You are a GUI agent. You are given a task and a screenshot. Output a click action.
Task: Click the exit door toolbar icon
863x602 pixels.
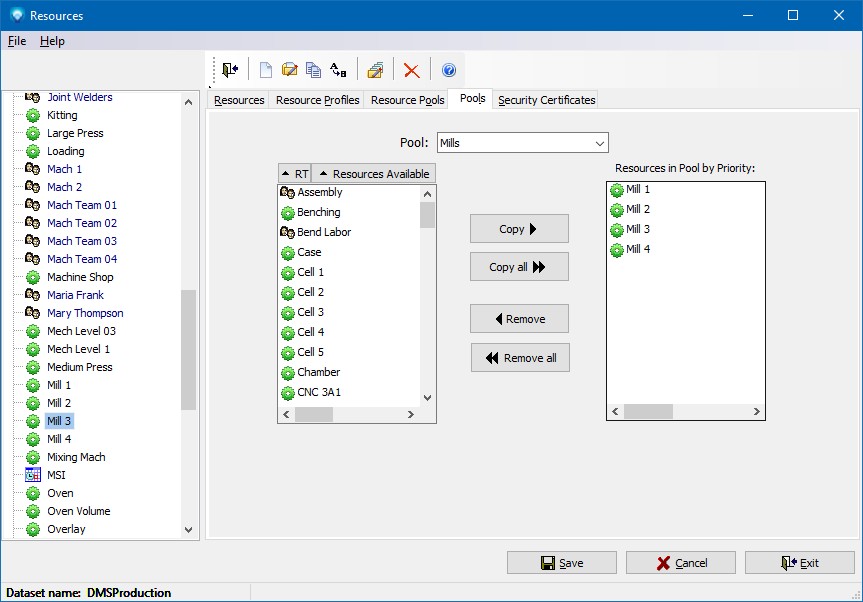231,70
